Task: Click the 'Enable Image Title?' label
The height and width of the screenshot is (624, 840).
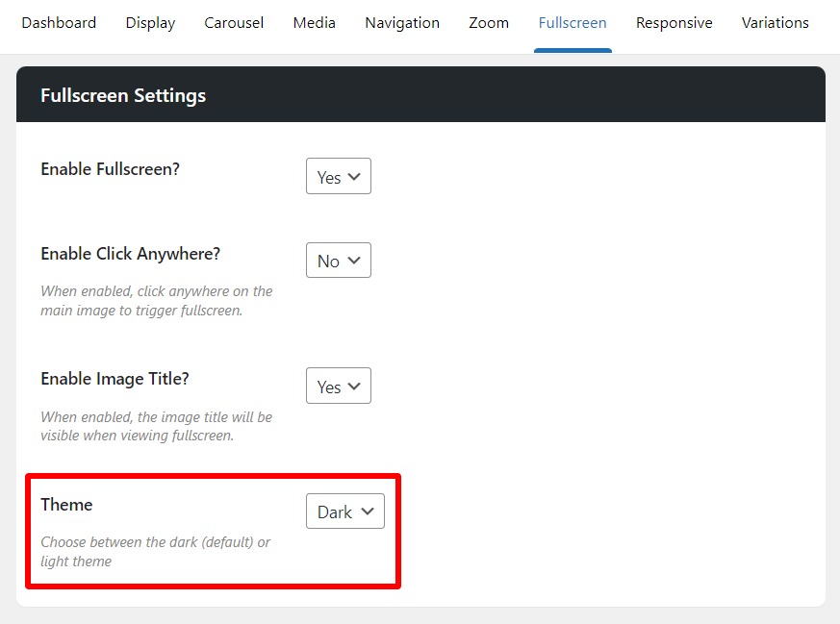Action: pyautogui.click(x=115, y=379)
